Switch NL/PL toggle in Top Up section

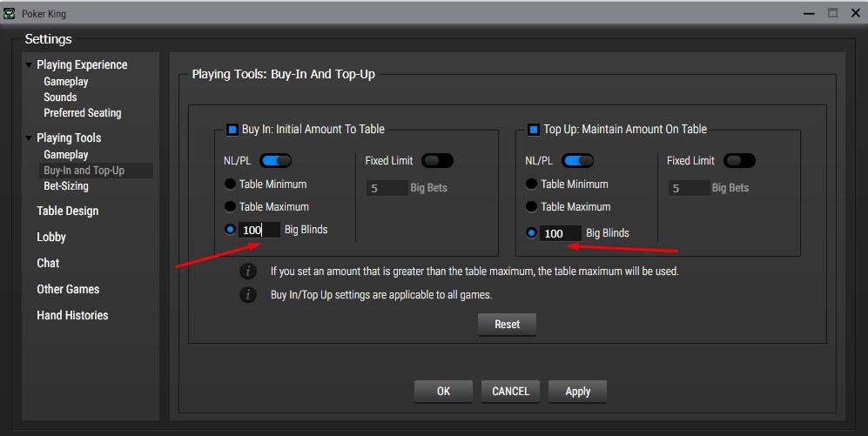pos(577,161)
